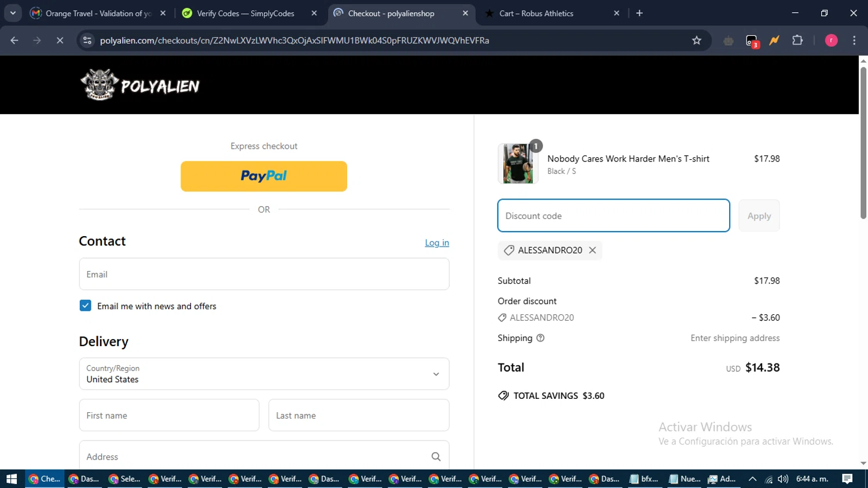
Task: Open the orange lightning bolt extension
Action: [774, 41]
